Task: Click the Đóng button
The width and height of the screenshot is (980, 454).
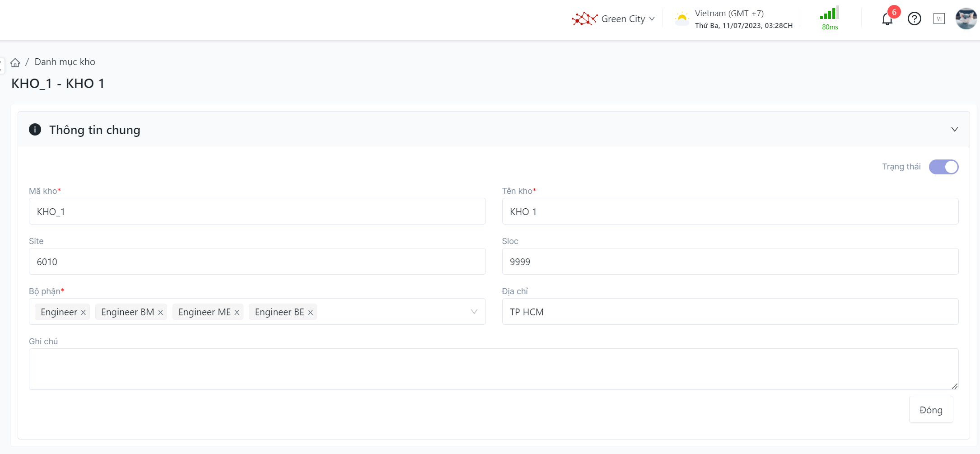Action: [931, 410]
